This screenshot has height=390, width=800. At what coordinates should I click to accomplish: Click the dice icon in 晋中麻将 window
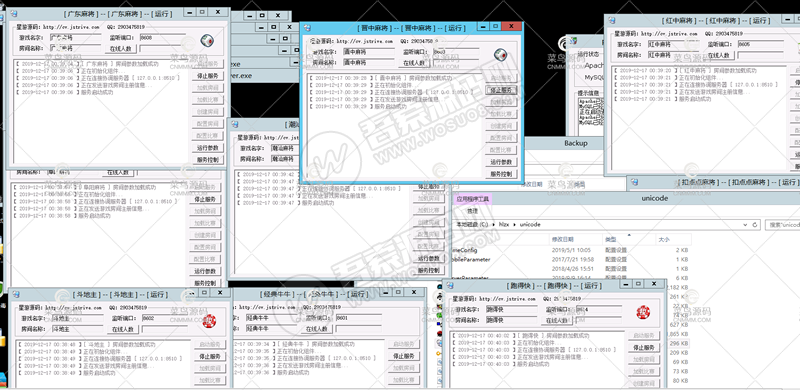point(501,55)
